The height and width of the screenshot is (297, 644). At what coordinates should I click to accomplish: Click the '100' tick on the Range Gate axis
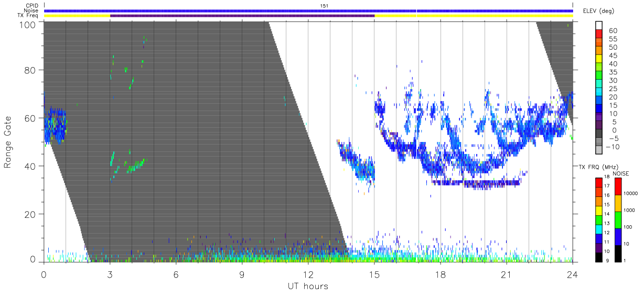(27, 24)
